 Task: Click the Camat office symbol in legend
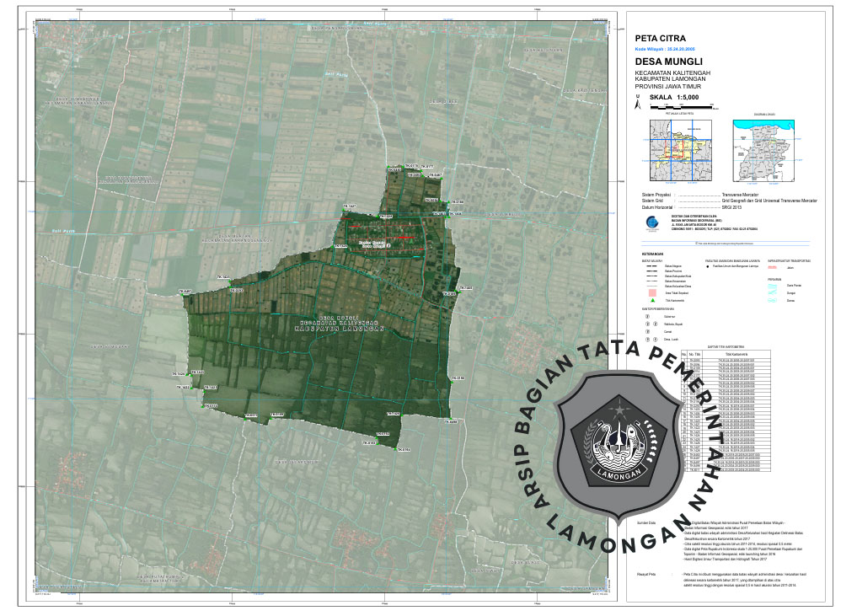click(x=645, y=332)
